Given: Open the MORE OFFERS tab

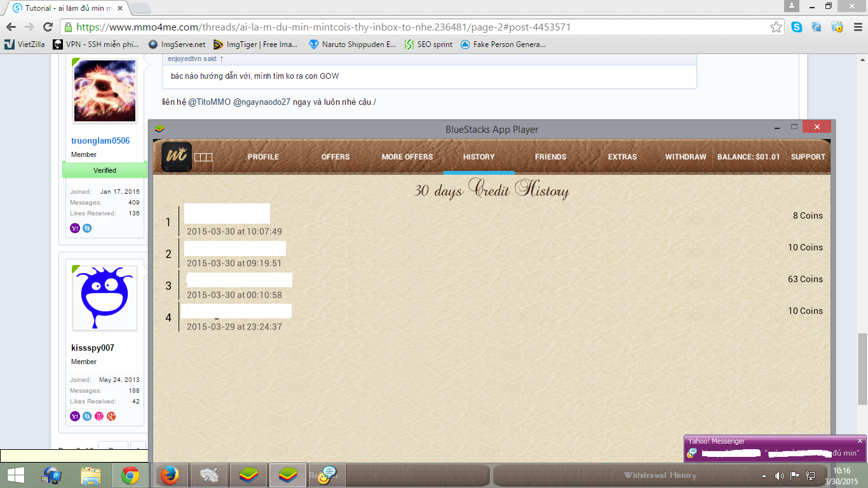Looking at the screenshot, I should coord(407,157).
